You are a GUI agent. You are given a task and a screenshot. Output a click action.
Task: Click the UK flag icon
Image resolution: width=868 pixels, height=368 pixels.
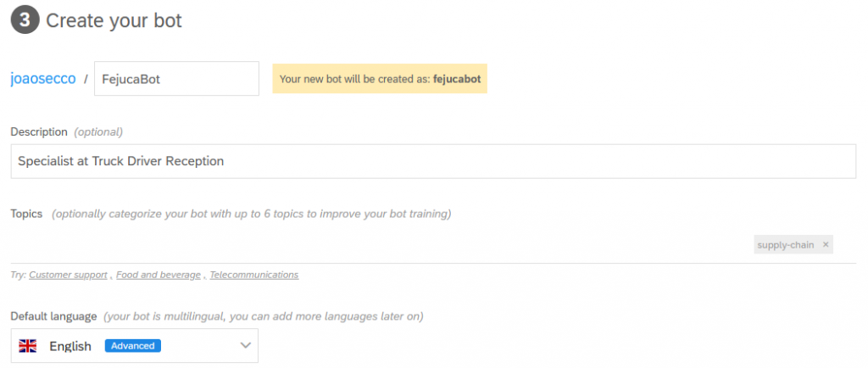pyautogui.click(x=28, y=346)
